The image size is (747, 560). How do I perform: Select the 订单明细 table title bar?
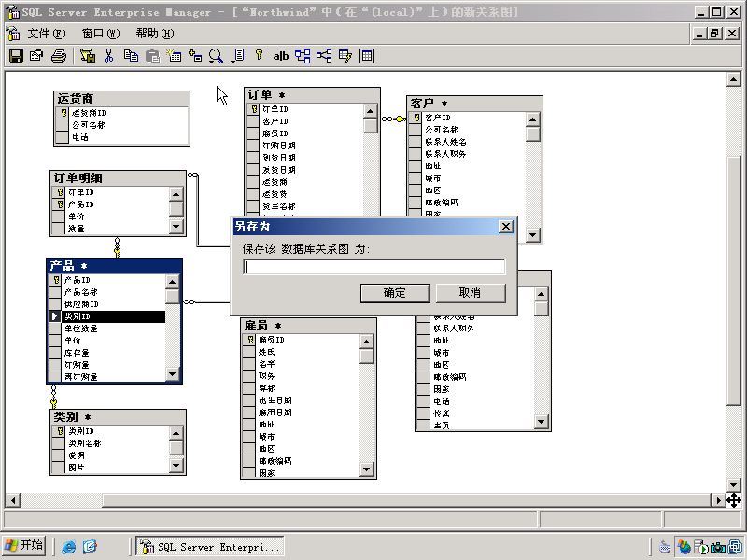click(118, 178)
